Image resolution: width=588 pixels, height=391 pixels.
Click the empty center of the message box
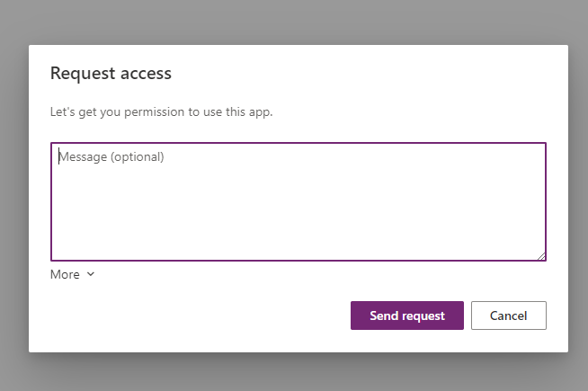pos(298,207)
